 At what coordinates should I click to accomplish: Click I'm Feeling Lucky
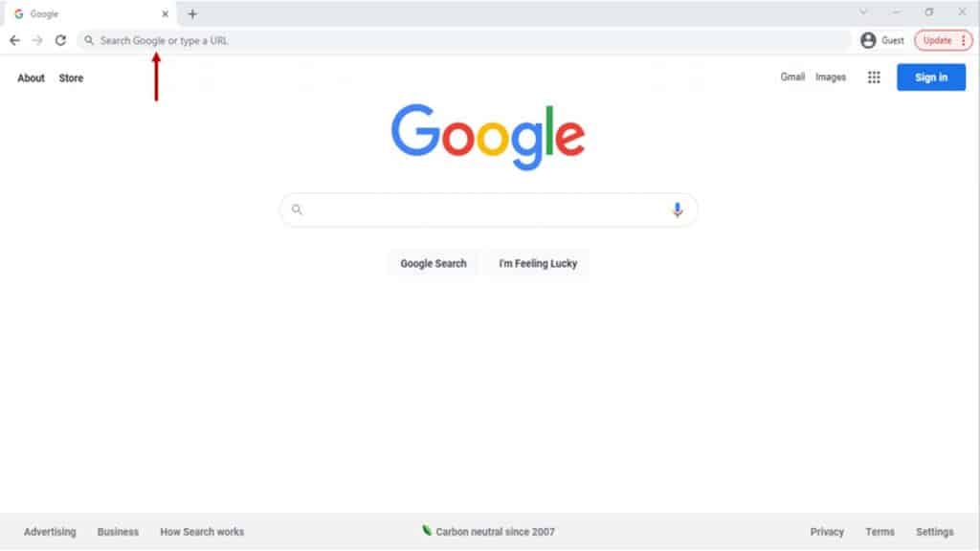click(x=538, y=264)
